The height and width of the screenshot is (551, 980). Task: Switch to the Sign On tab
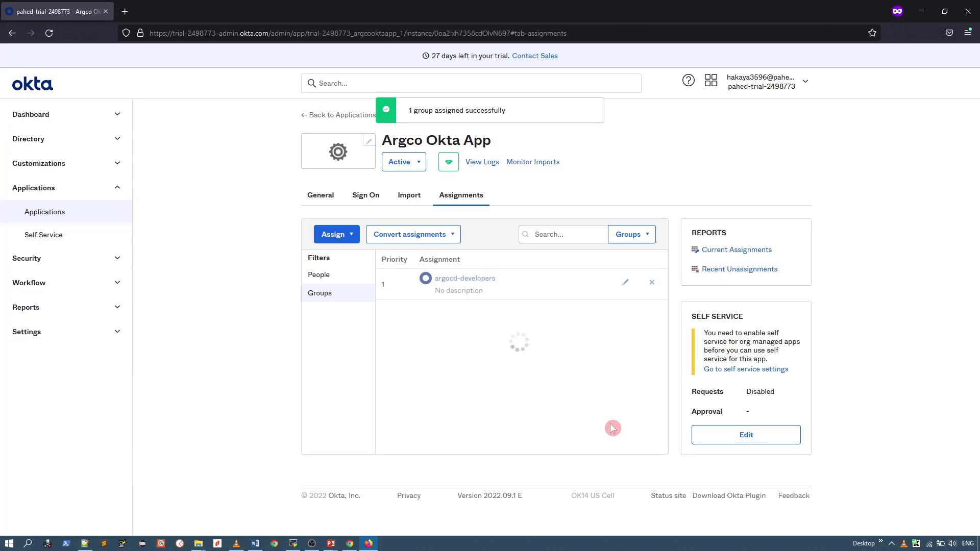365,195
